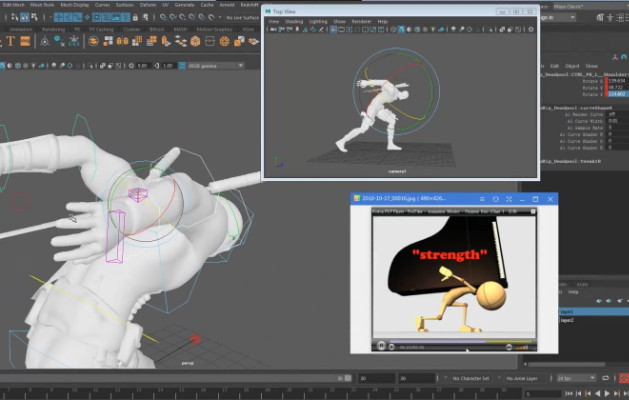
Task: Click the last snap magnet icon before No Live Surface
Action: (211, 17)
